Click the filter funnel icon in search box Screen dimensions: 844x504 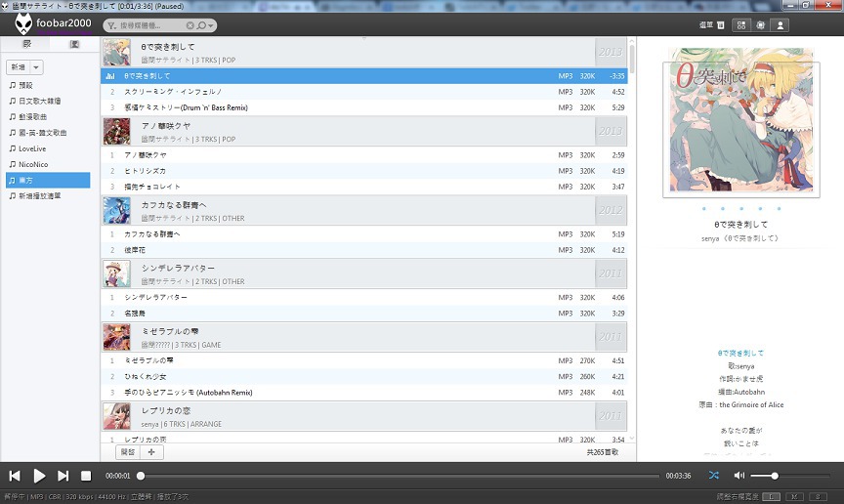click(x=111, y=25)
